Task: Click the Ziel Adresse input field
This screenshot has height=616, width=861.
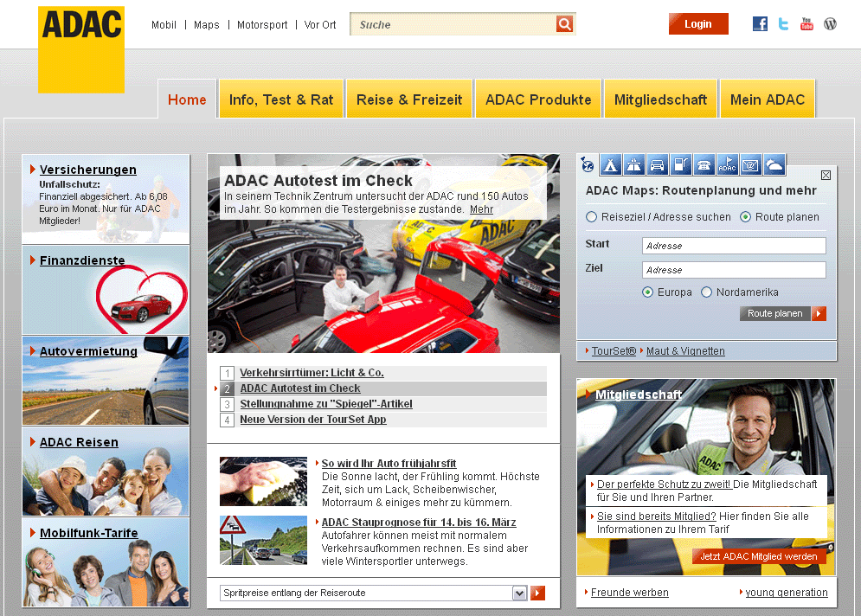Action: pyautogui.click(x=734, y=270)
